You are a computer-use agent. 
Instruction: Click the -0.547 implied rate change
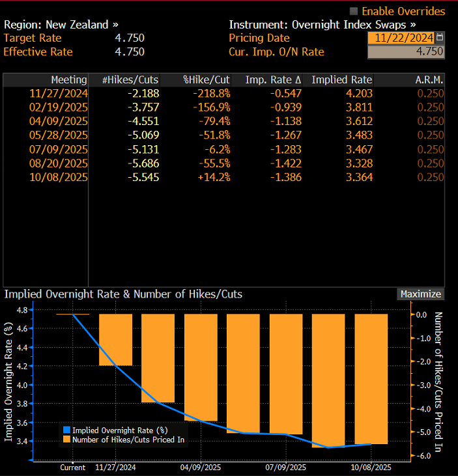point(286,93)
